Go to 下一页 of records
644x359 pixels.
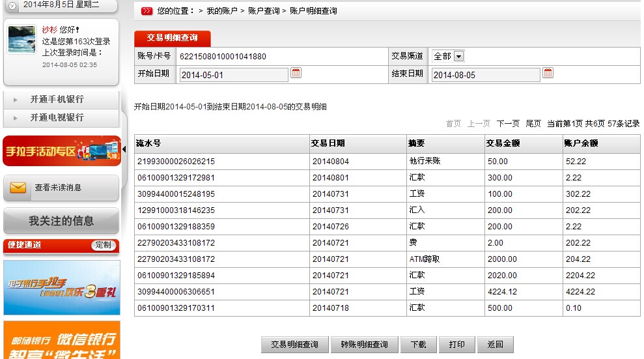pos(508,124)
